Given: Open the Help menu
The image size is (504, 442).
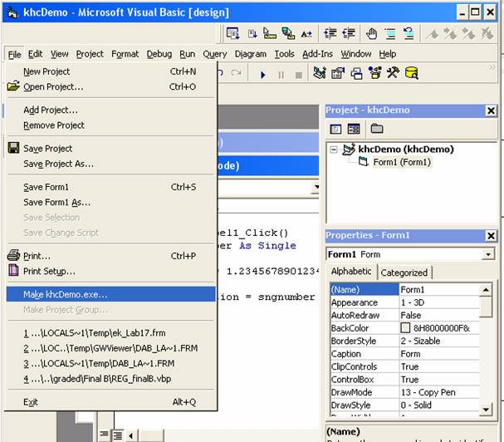Looking at the screenshot, I should [387, 54].
